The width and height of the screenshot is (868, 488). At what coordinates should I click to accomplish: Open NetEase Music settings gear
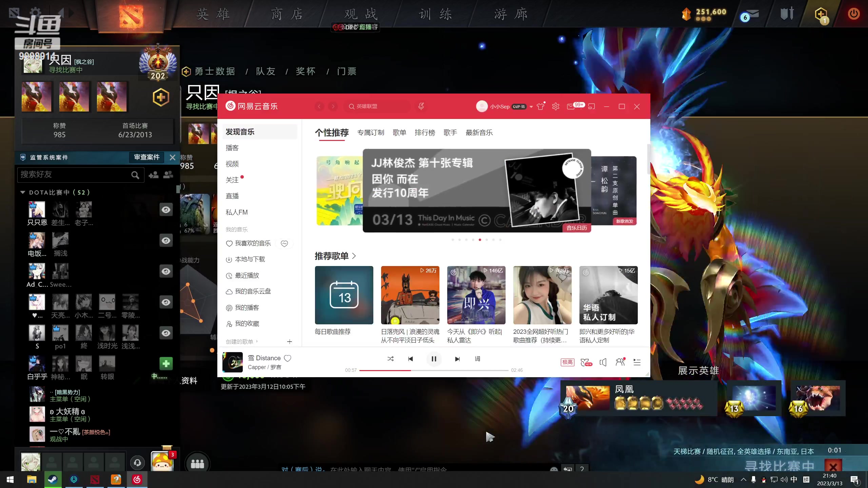[x=556, y=106]
